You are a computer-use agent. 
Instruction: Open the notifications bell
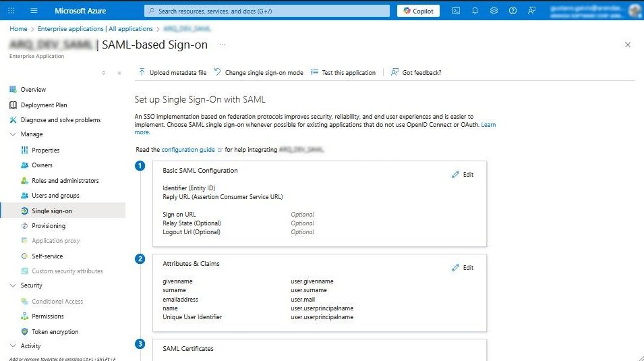[x=475, y=11]
